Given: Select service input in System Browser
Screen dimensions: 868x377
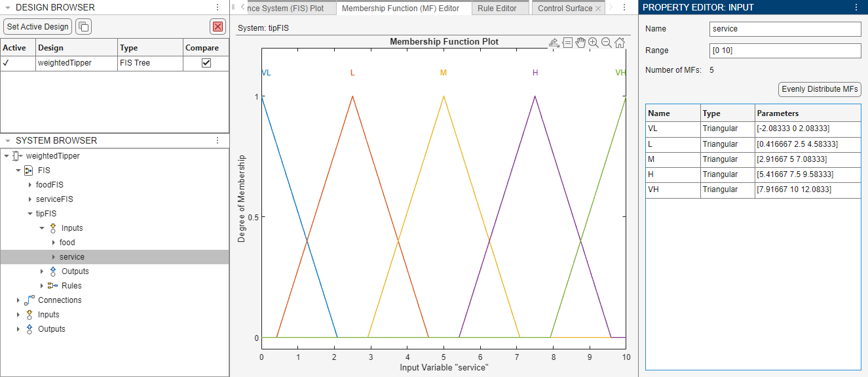Looking at the screenshot, I should click(x=115, y=257).
